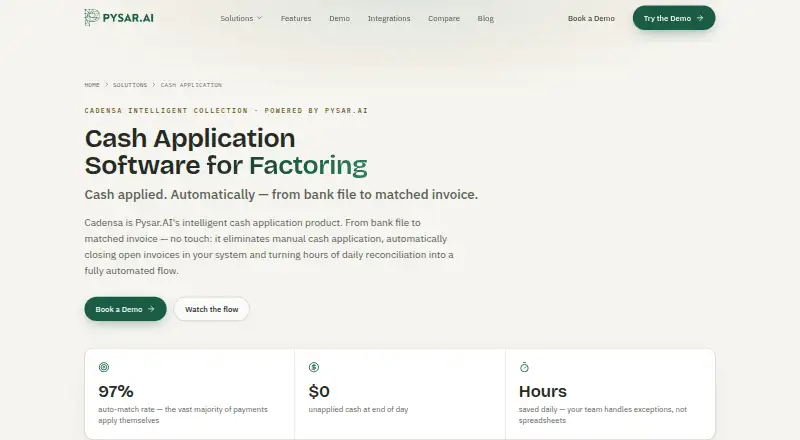Click the green Book a Demo hero button
The height and width of the screenshot is (440, 800).
[x=126, y=309]
